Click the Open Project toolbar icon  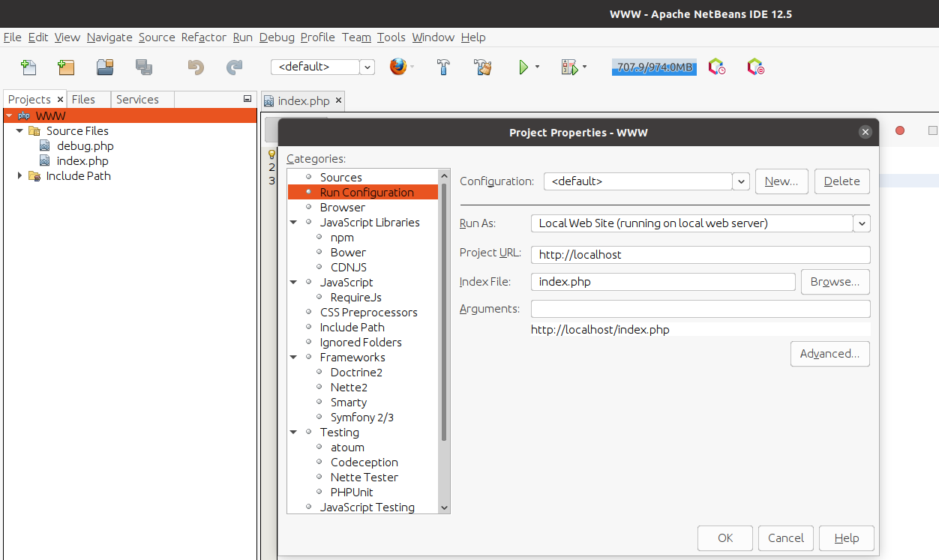105,67
